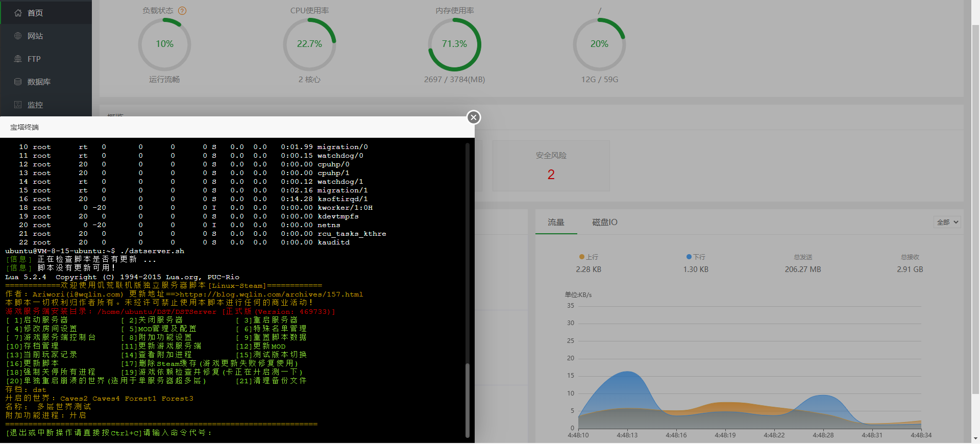
Task: Open the network interface dropdown
Action: [x=947, y=222]
